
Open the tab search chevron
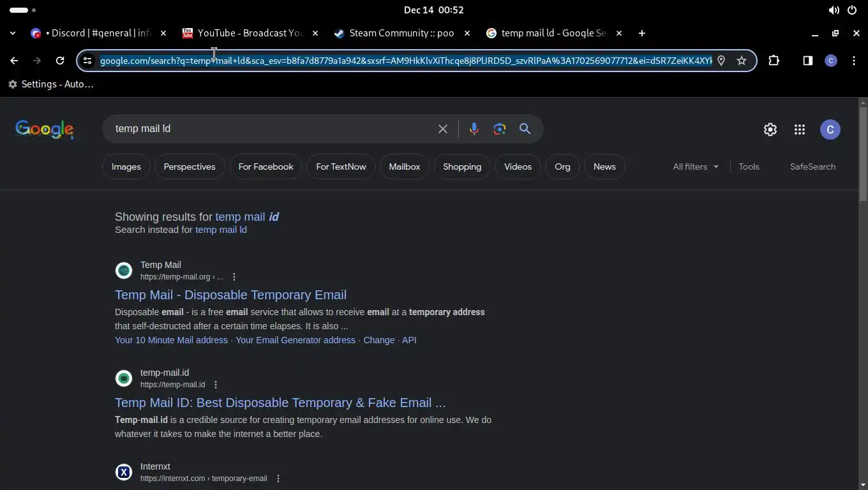click(x=13, y=33)
